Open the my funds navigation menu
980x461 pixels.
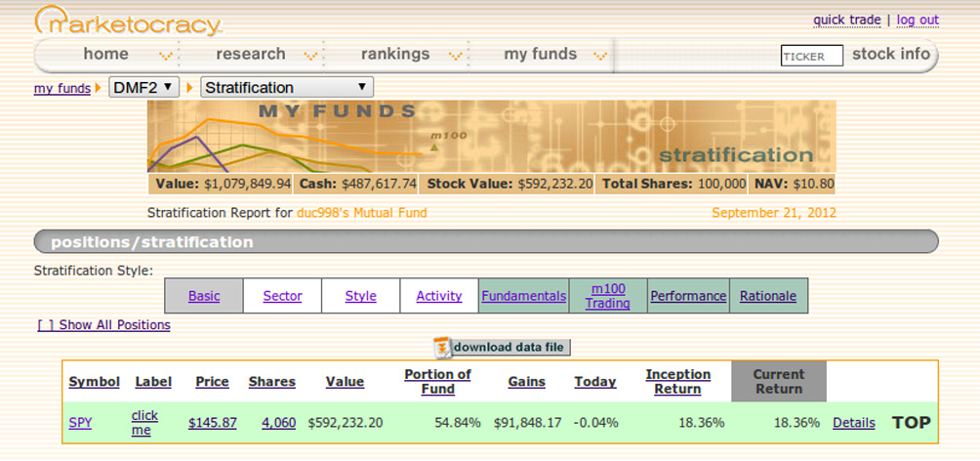tap(540, 55)
